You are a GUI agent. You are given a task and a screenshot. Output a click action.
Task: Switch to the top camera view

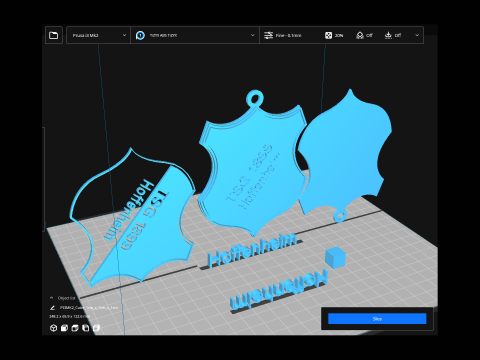point(75,328)
